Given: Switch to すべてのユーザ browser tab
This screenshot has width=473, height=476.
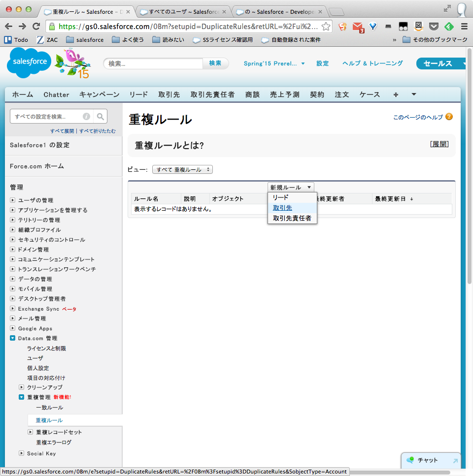Looking at the screenshot, I should (183, 12).
